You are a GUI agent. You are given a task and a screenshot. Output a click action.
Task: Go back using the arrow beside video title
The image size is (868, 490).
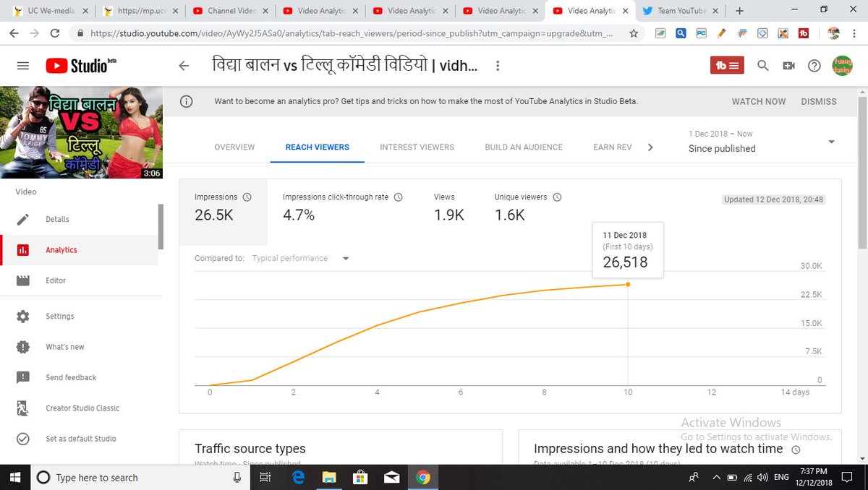[x=184, y=66]
